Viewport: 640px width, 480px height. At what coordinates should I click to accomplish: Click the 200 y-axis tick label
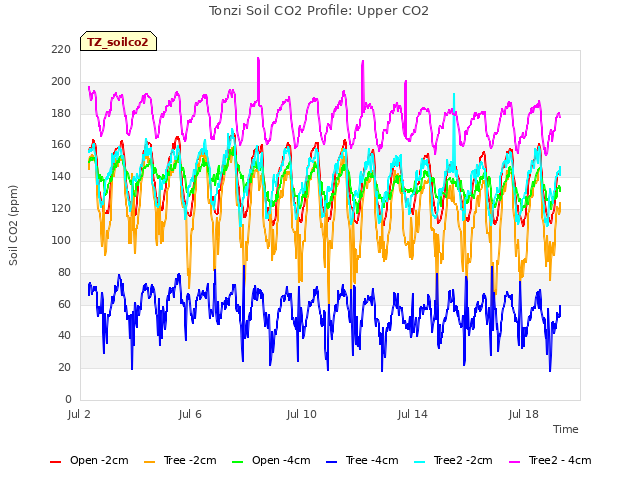pyautogui.click(x=61, y=81)
